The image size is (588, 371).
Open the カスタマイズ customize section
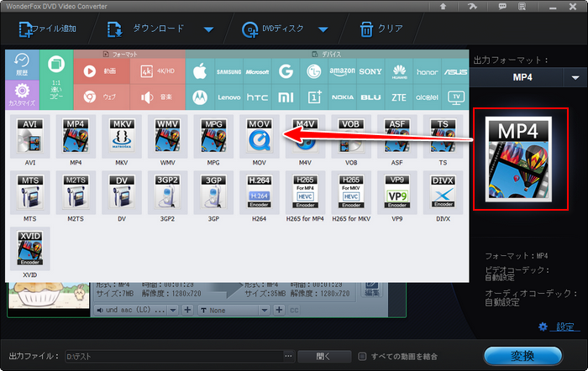pyautogui.click(x=23, y=91)
